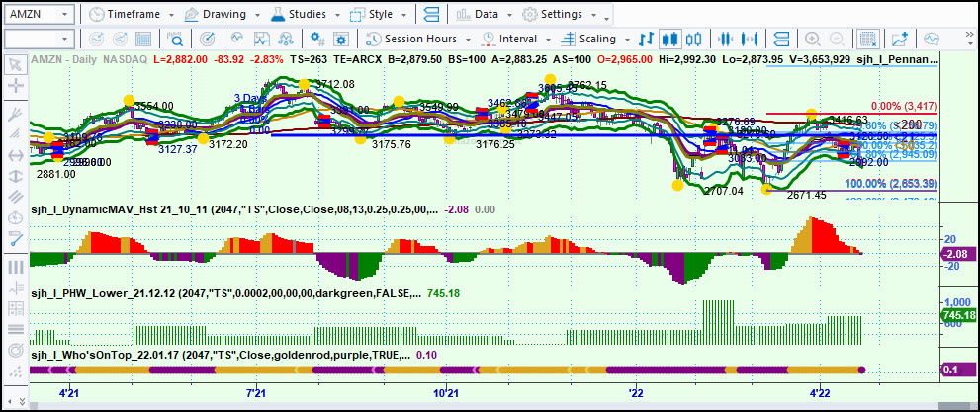This screenshot has height=412, width=980.
Task: Click stacked panels icon beside spacing buttons
Action: 780,39
